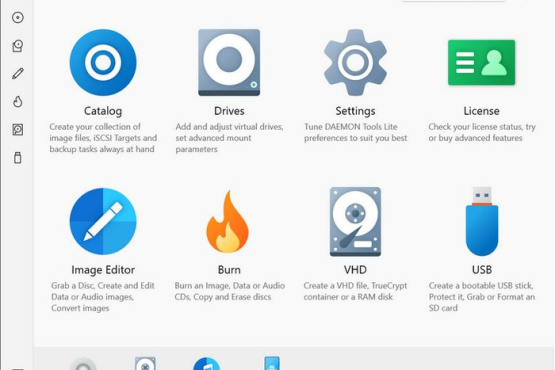This screenshot has width=555, height=370.
Task: Open Catalog from the sidebar disc icon
Action: click(x=18, y=17)
